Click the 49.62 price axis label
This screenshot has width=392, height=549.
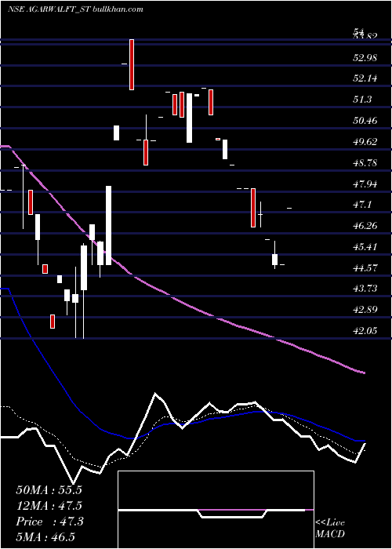tap(365, 142)
